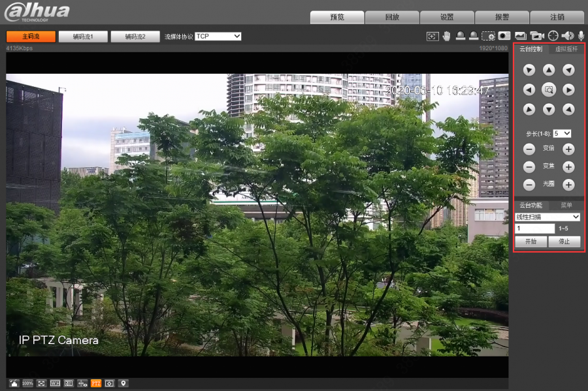Click the fluency adjustment icon
Image resolution: width=588 pixels, height=391 pixels.
click(69, 383)
